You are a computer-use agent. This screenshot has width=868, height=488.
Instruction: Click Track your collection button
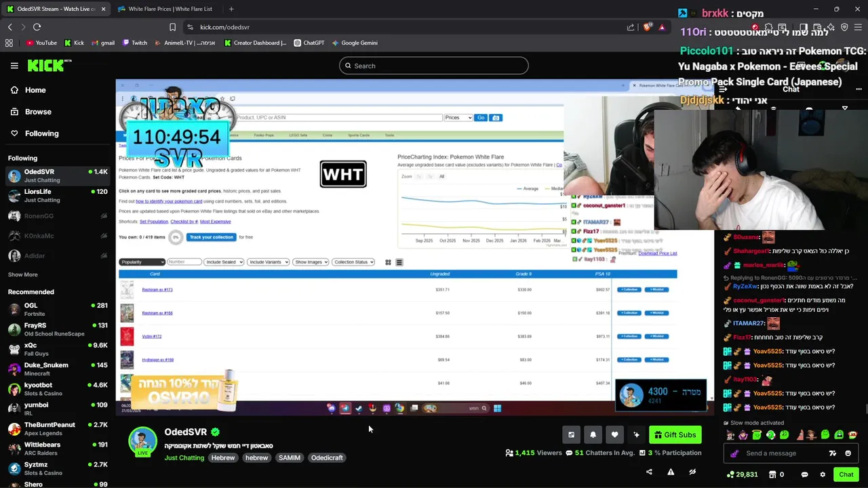pyautogui.click(x=211, y=237)
